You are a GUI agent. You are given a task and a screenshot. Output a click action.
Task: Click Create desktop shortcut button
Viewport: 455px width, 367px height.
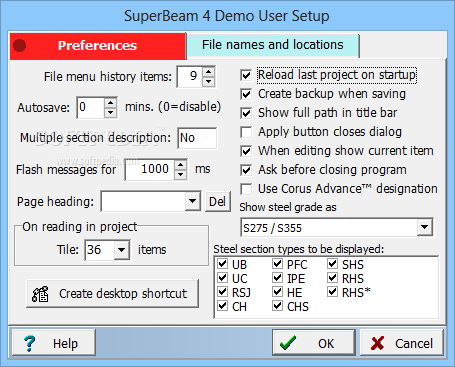pos(112,294)
